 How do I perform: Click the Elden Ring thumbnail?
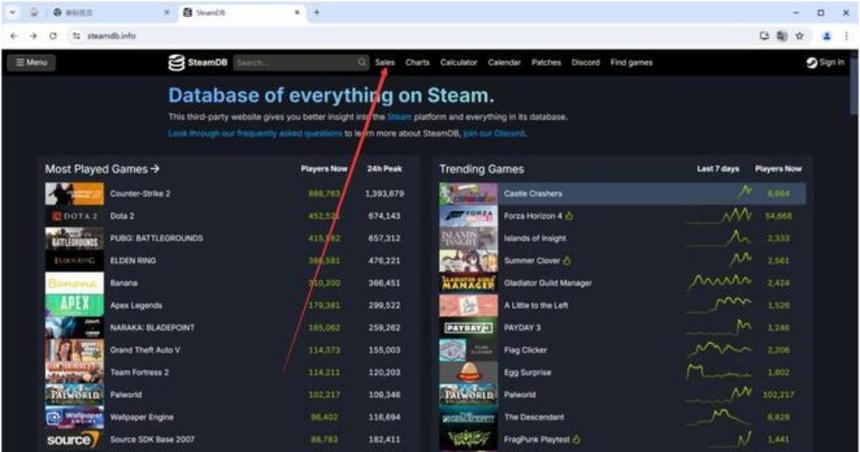pyautogui.click(x=74, y=261)
